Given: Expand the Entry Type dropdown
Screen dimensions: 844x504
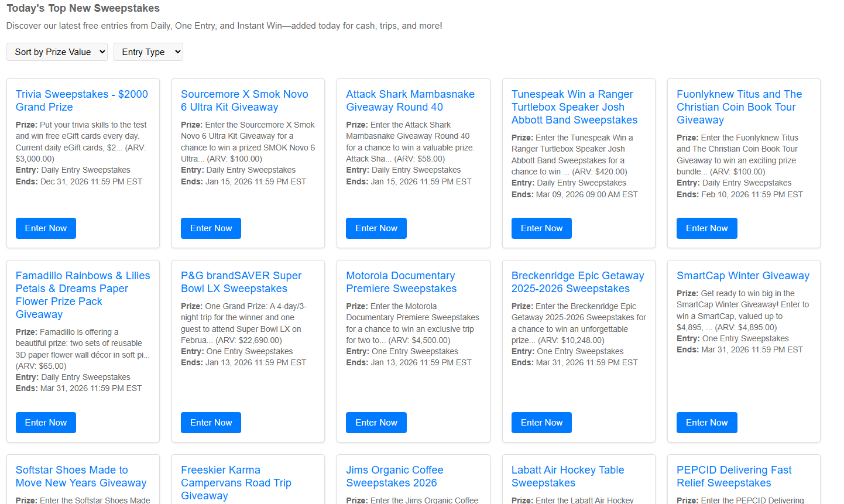Looking at the screenshot, I should [x=148, y=52].
